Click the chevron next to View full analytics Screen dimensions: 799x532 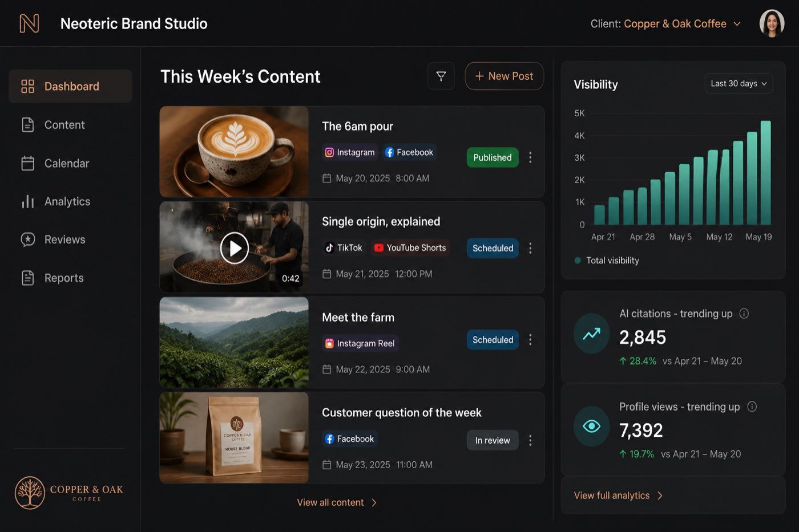[x=660, y=496]
